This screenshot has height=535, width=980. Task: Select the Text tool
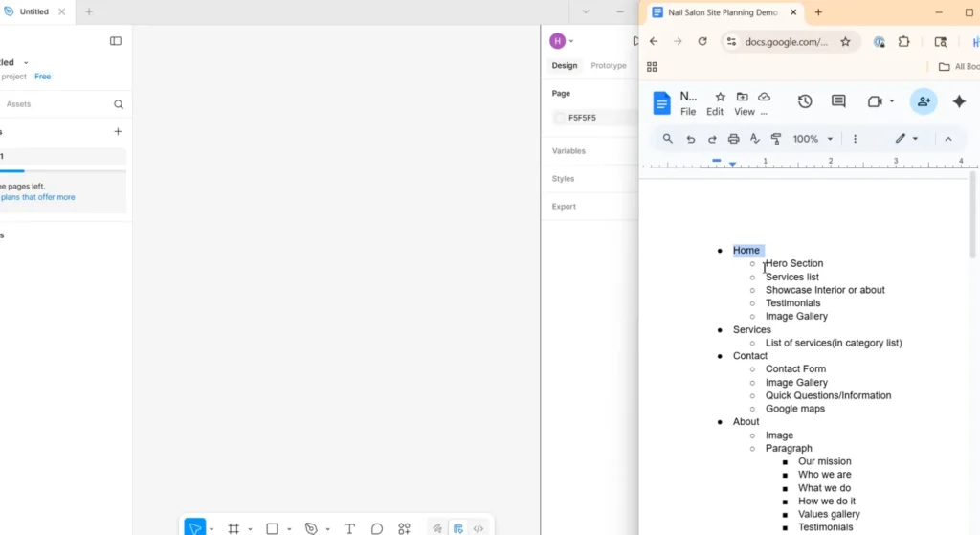[349, 528]
